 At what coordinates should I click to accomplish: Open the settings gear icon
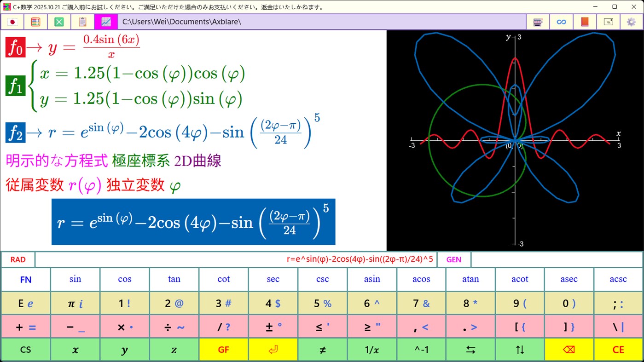(631, 22)
